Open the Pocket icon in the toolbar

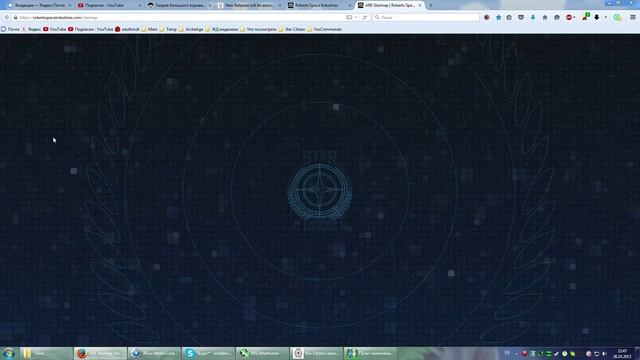[521, 18]
